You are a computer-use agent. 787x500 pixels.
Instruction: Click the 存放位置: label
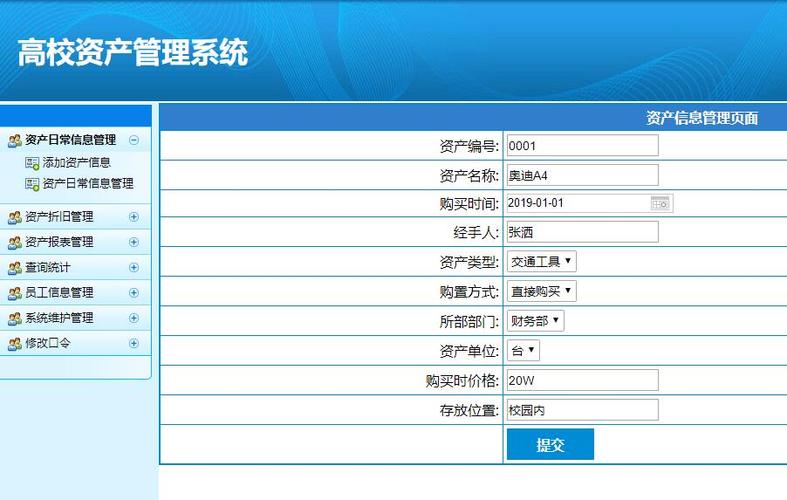pyautogui.click(x=469, y=411)
